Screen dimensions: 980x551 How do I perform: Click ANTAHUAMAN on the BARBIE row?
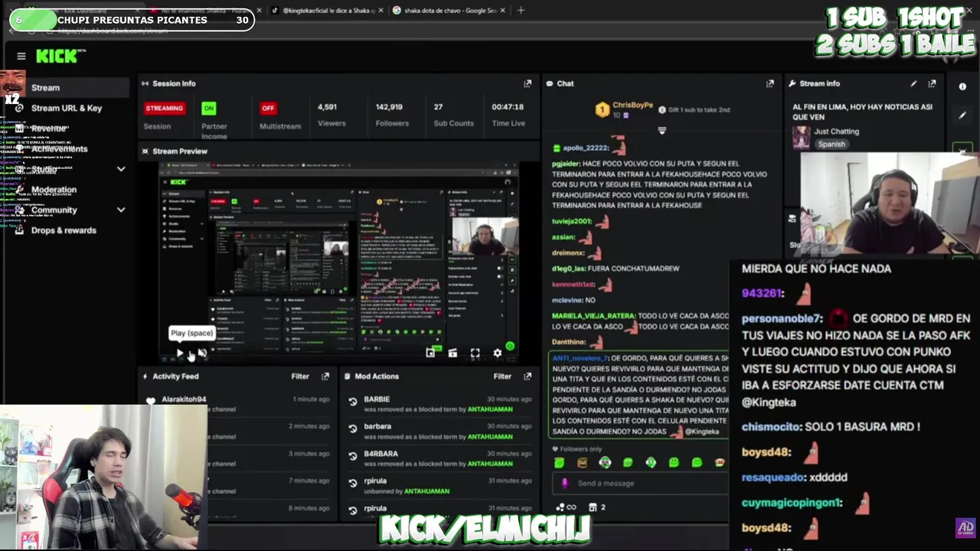(489, 409)
